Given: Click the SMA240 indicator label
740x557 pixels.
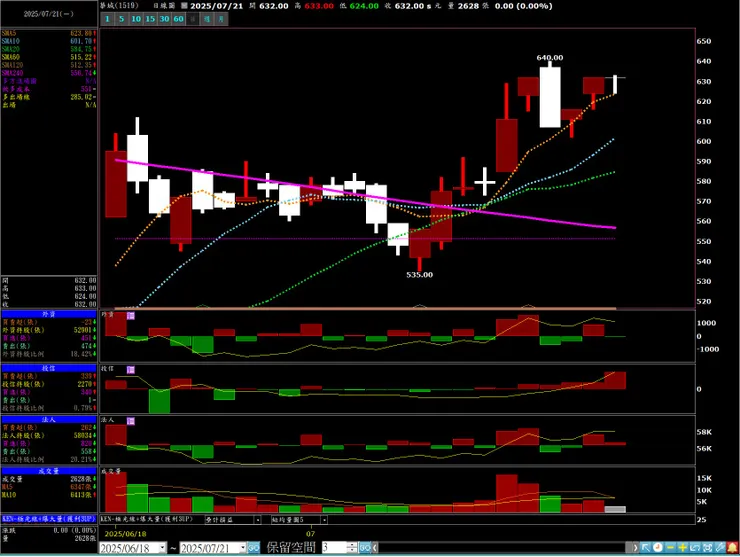Looking at the screenshot, I should [12, 73].
